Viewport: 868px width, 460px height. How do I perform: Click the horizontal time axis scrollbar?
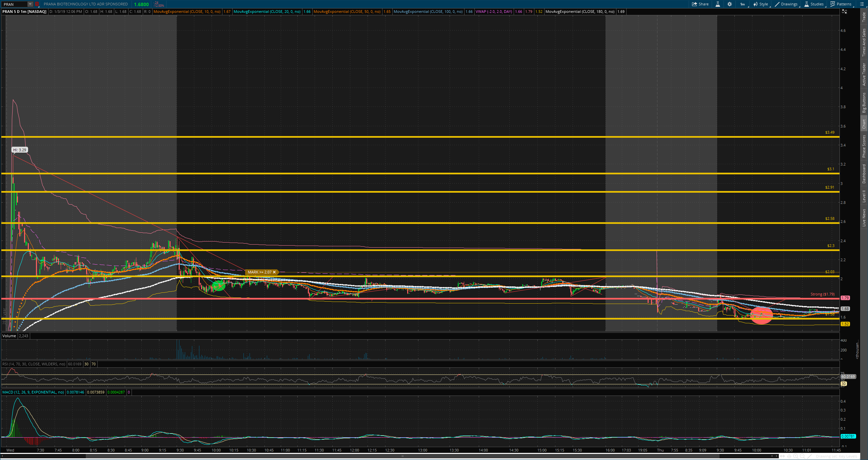pos(402,456)
